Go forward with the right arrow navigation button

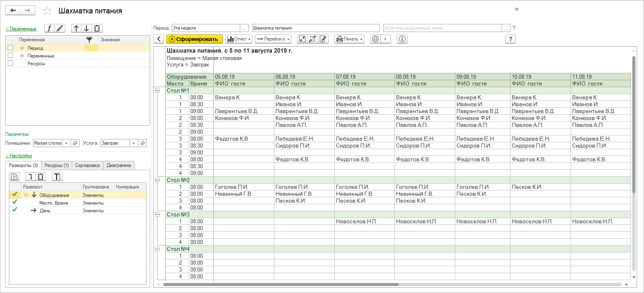28,10
